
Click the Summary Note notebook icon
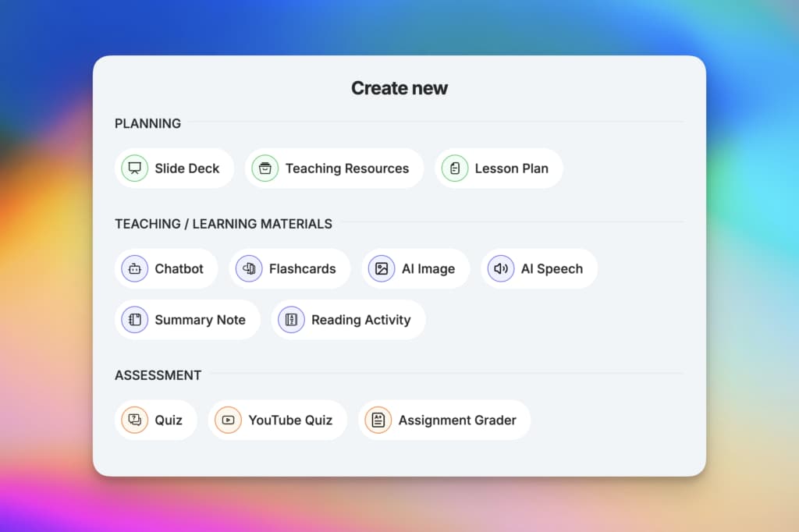[134, 320]
